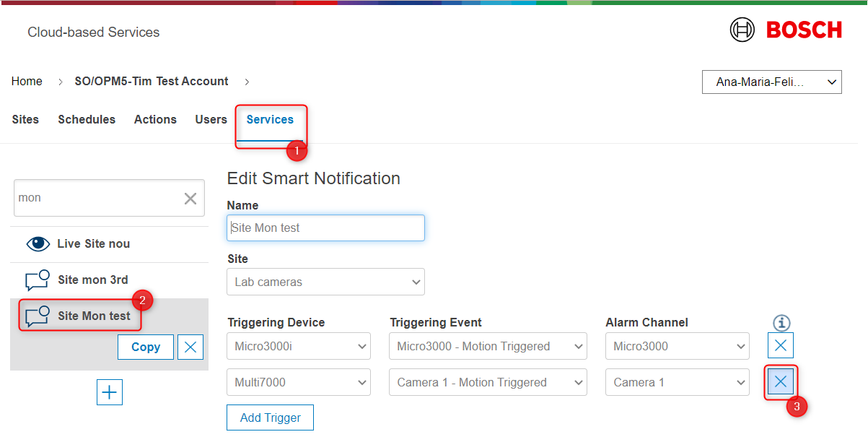The image size is (868, 437).
Task: Click the info icon above trigger rows
Action: point(781,323)
